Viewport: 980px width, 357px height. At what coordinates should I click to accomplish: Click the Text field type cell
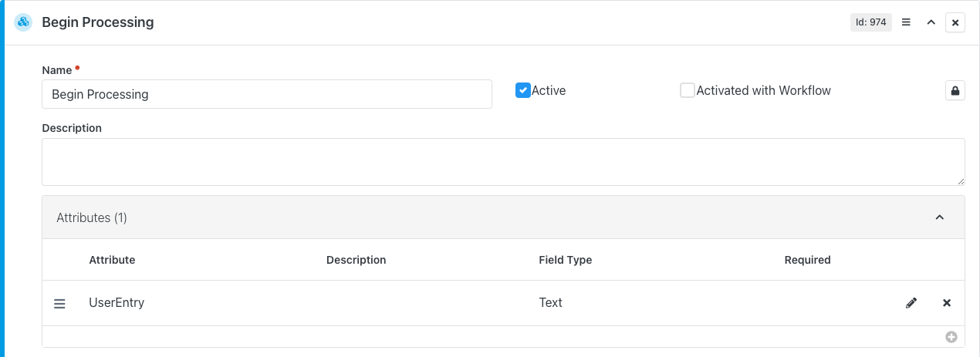pyautogui.click(x=550, y=302)
